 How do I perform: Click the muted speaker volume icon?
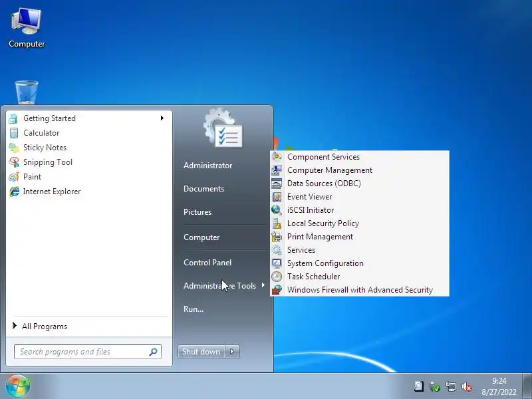click(467, 386)
